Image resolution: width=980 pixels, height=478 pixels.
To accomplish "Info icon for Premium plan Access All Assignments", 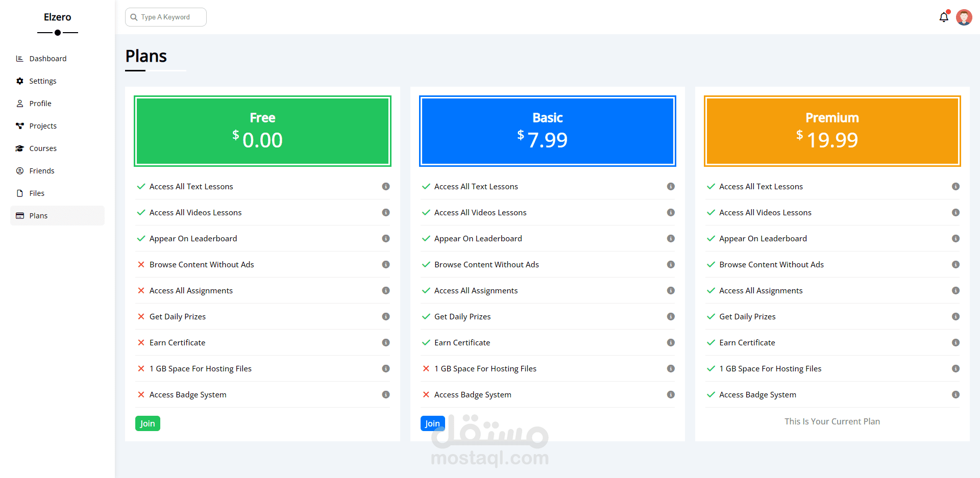I will [955, 291].
